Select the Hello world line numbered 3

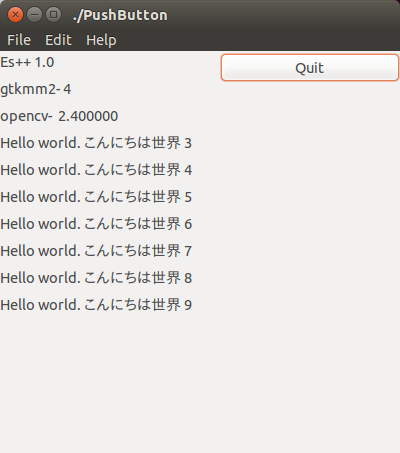(96, 143)
